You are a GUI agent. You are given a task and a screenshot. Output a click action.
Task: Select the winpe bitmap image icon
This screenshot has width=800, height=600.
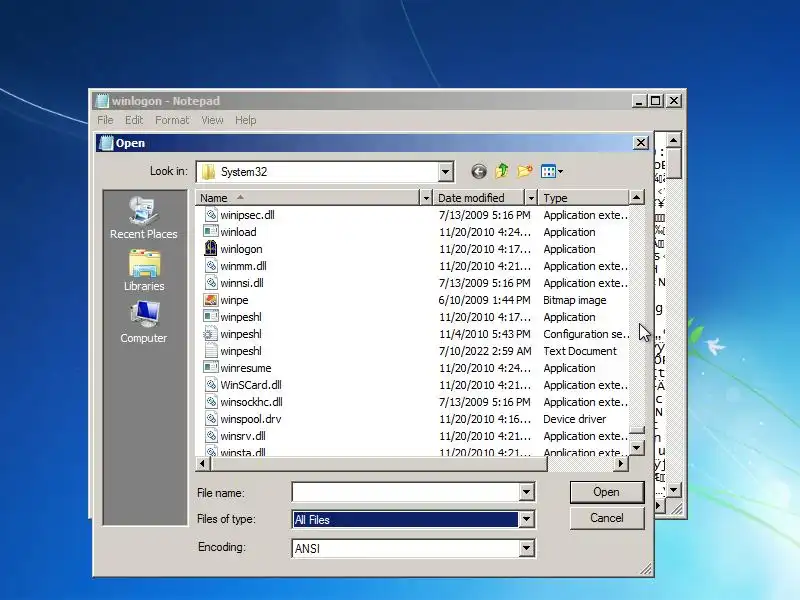[x=211, y=300]
